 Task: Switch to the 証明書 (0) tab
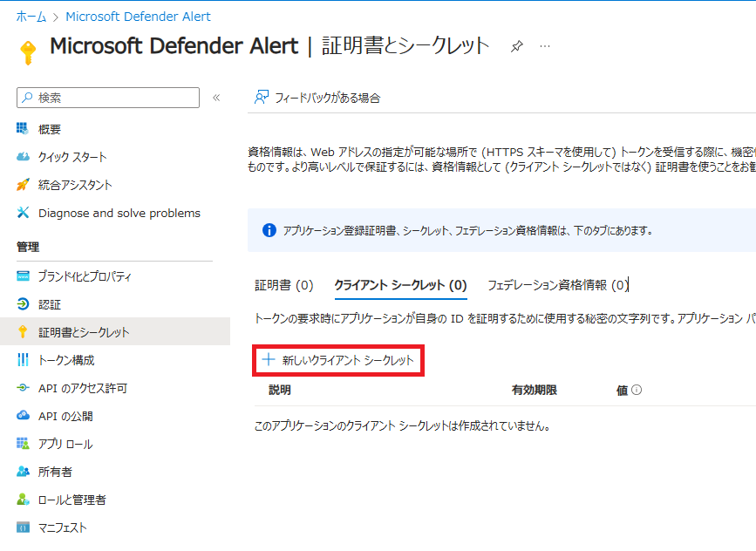[284, 285]
